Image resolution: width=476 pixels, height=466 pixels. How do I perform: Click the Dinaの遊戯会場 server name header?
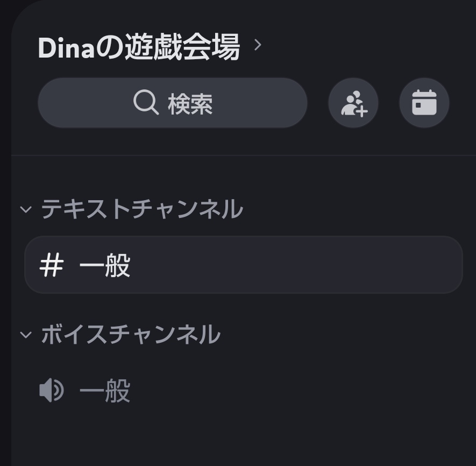click(x=139, y=47)
